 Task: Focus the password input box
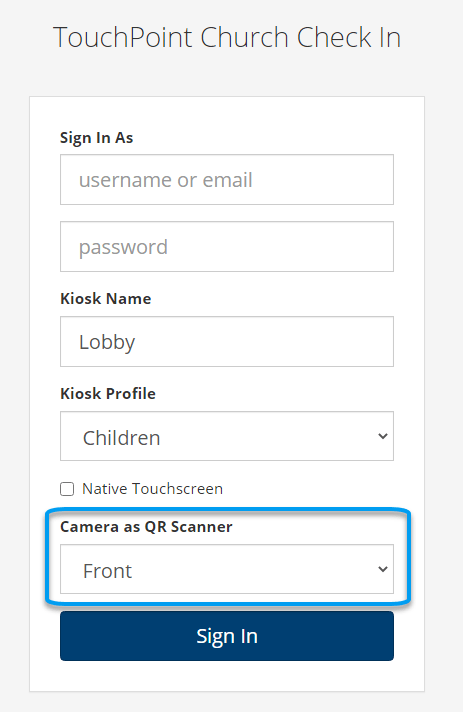227,247
